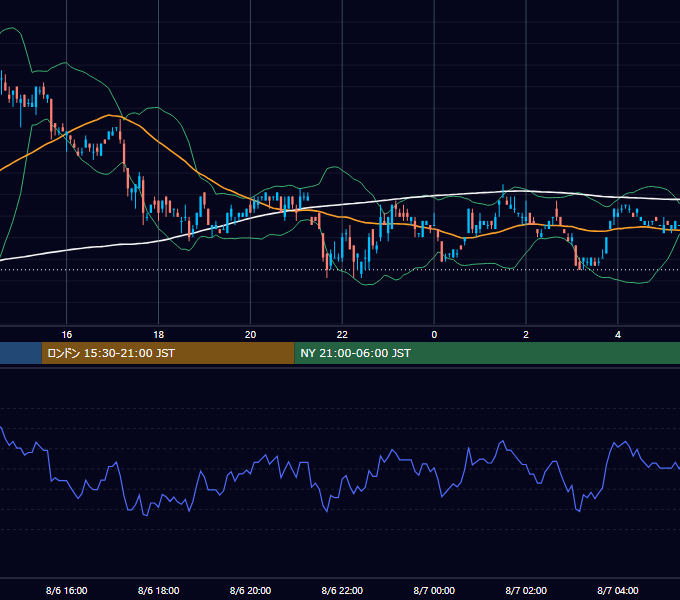This screenshot has width=680, height=600.
Task: Click the 2 hour label on price chart axis
Action: (526, 335)
